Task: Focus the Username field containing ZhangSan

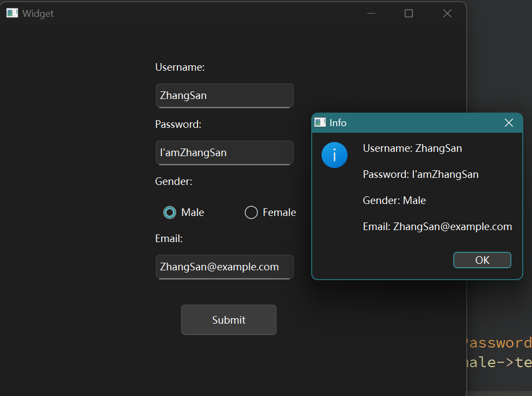Action: pos(224,96)
